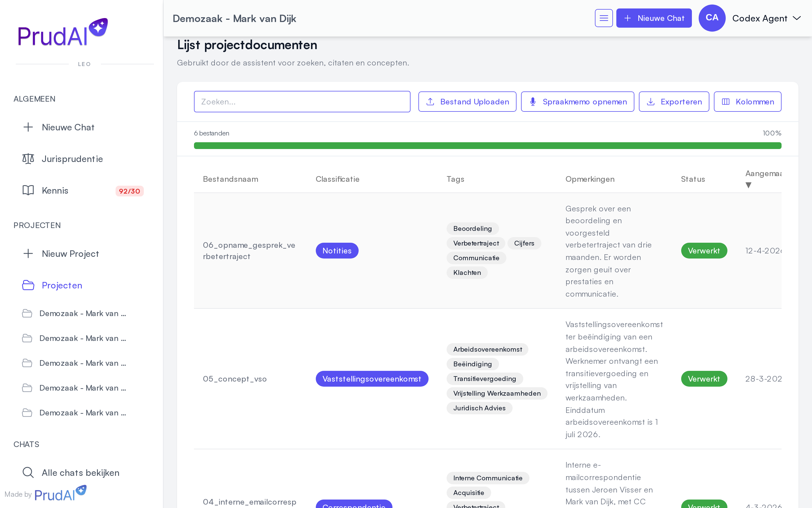
Task: Click the CA avatar circle
Action: click(x=712, y=18)
